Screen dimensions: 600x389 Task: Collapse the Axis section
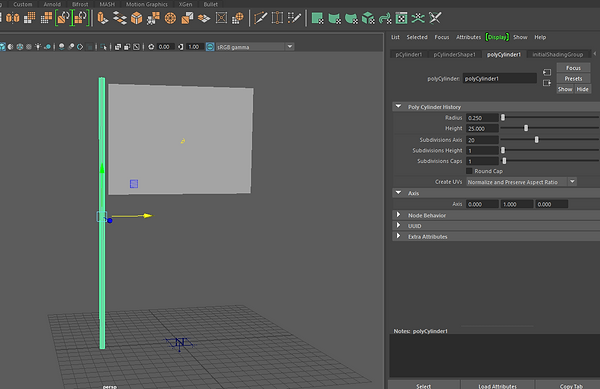[398, 193]
